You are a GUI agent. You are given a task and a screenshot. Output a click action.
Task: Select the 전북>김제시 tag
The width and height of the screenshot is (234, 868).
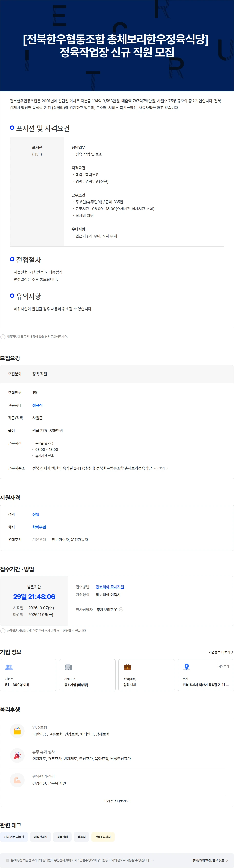click(x=103, y=837)
